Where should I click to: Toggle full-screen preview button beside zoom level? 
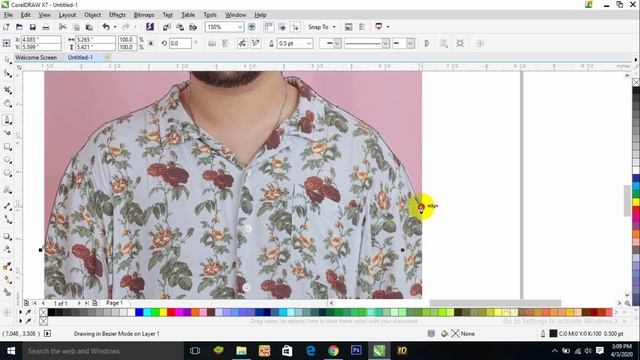[252, 27]
